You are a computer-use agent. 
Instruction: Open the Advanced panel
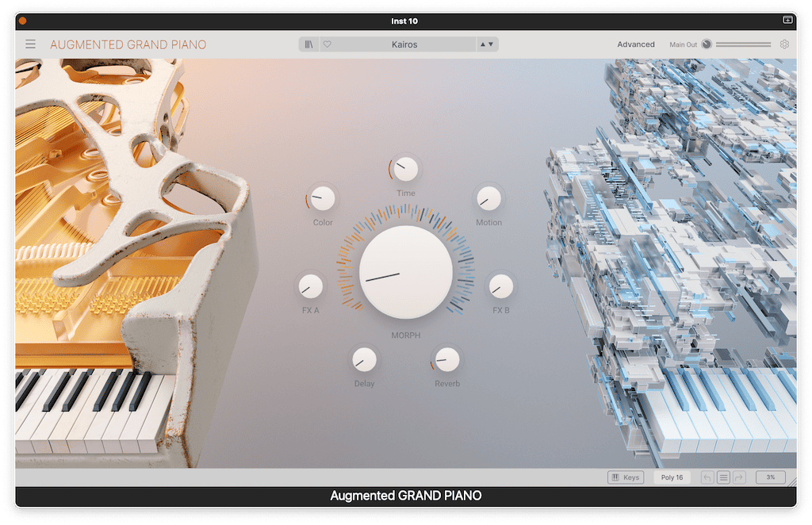click(636, 44)
